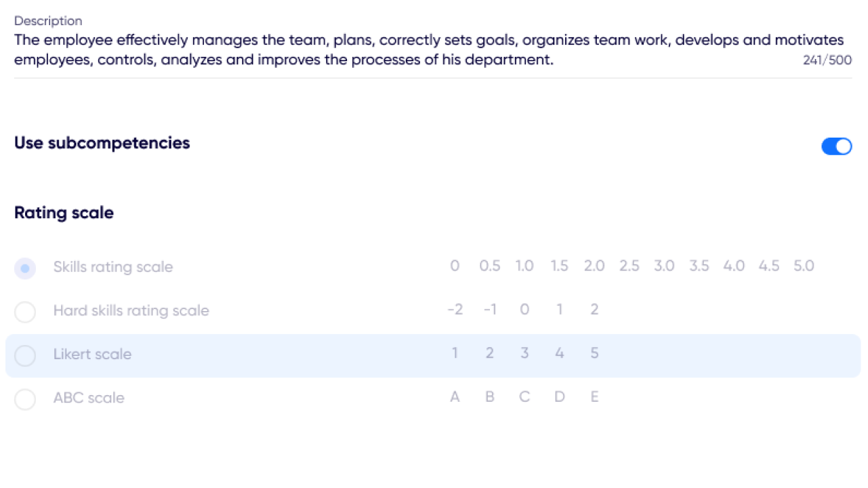This screenshot has width=868, height=488.
Task: Click the number 5 on Likert scale
Action: pyautogui.click(x=594, y=353)
